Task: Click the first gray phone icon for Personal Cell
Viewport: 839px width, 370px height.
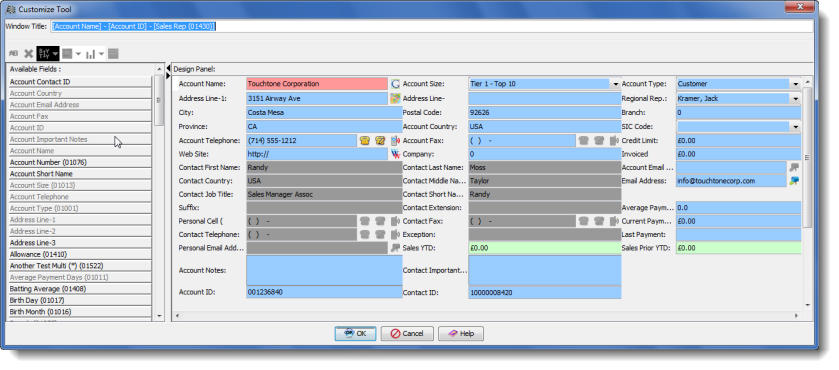Action: pos(365,221)
